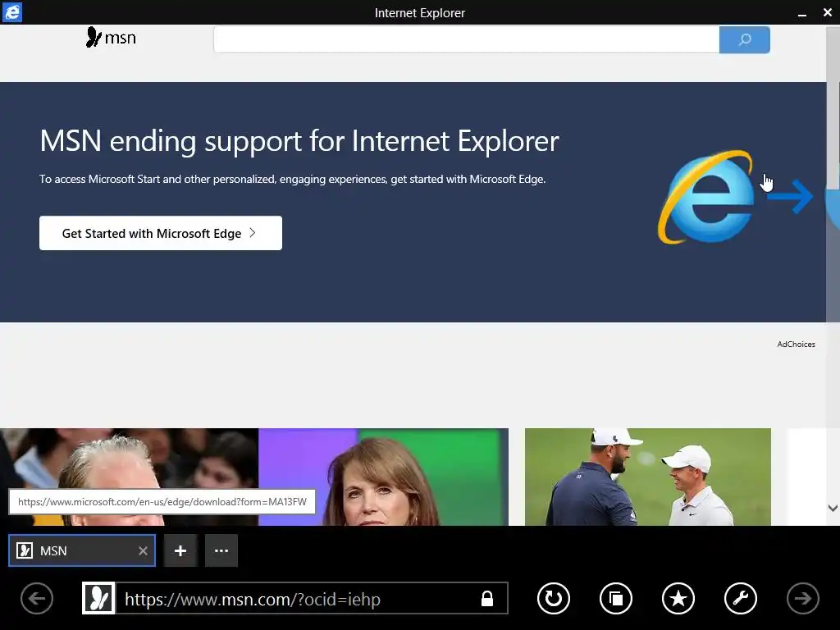The width and height of the screenshot is (840, 630).
Task: Select the MSN tab
Action: (82, 550)
